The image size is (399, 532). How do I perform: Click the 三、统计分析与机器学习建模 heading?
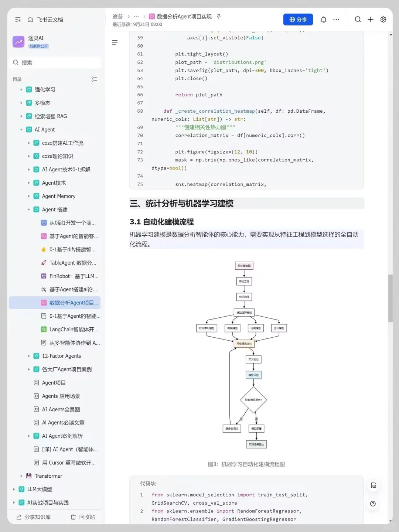click(x=181, y=204)
